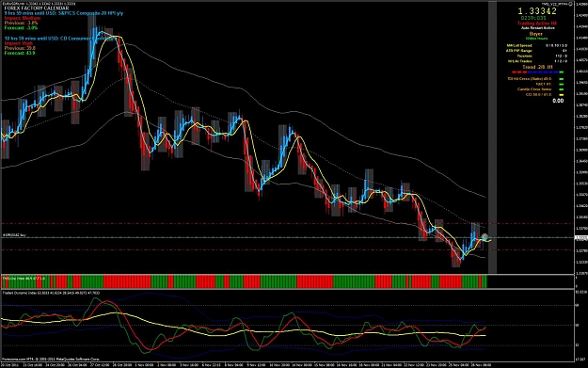Viewport: 588px width, 368px height.
Task: Click the green countdown timer under the price
Action: (533, 18)
